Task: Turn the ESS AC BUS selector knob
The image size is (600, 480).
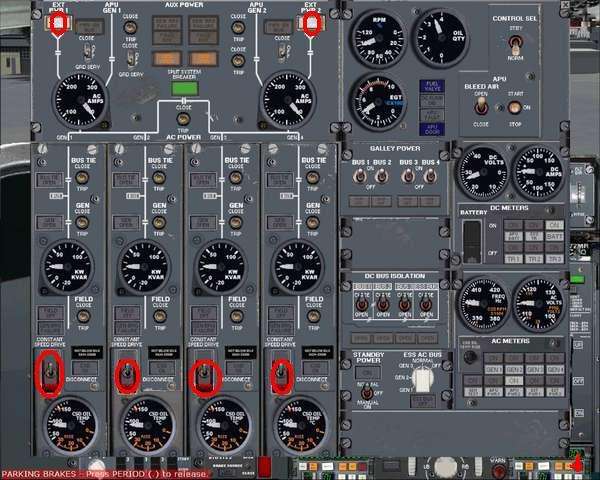Action: point(425,377)
